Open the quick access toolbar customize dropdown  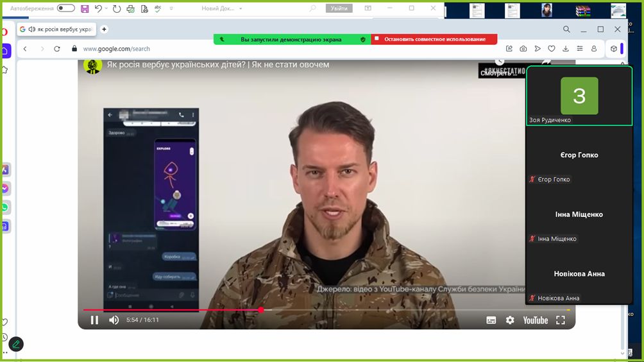pyautogui.click(x=171, y=9)
